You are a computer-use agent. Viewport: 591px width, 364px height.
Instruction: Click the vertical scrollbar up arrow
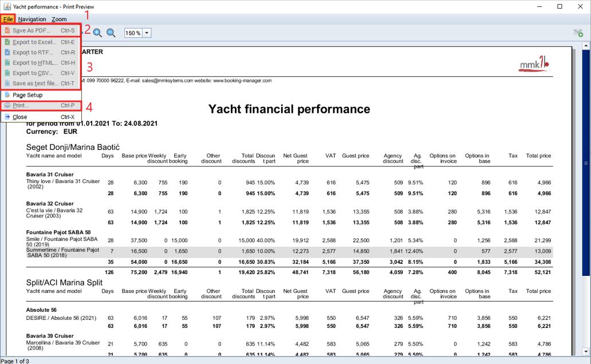[586, 46]
